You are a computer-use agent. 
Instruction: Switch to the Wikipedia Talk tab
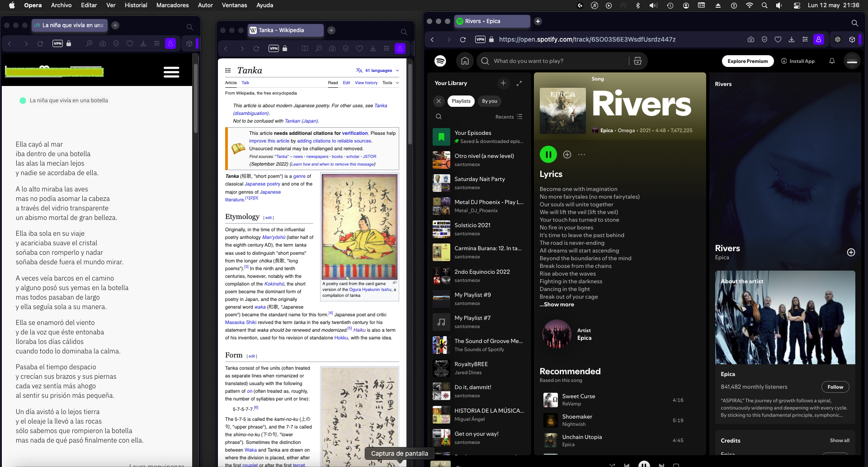click(x=245, y=83)
